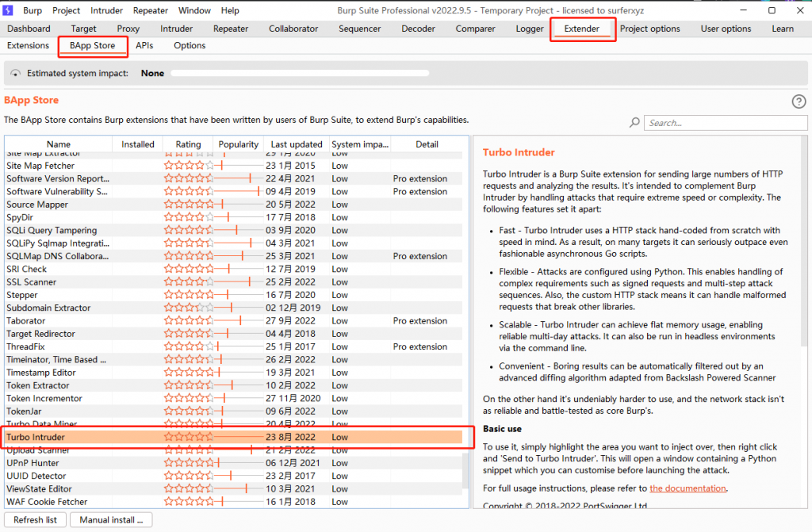812x532 pixels.
Task: Click the Search input field
Action: [726, 123]
